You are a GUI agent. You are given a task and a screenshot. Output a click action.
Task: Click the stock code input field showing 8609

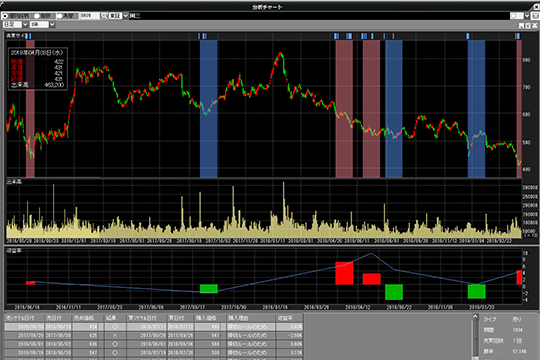tap(90, 16)
